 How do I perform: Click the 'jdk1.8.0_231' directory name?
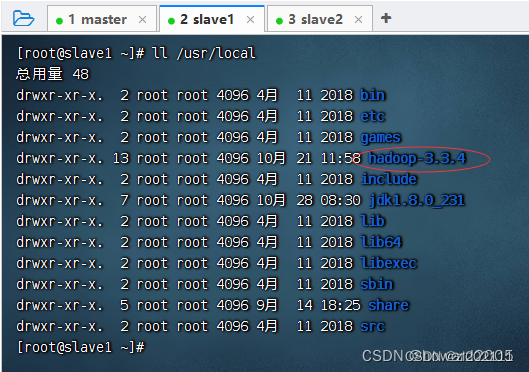tap(417, 200)
